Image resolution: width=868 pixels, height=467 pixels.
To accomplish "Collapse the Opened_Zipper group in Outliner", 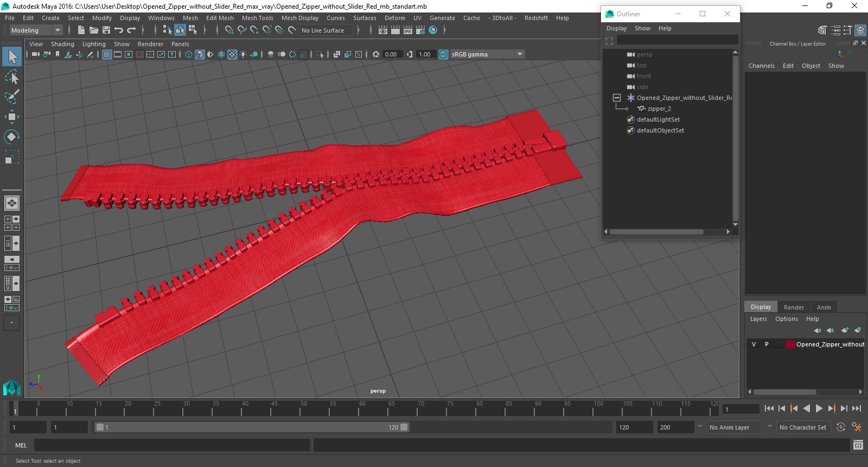I will coord(617,98).
